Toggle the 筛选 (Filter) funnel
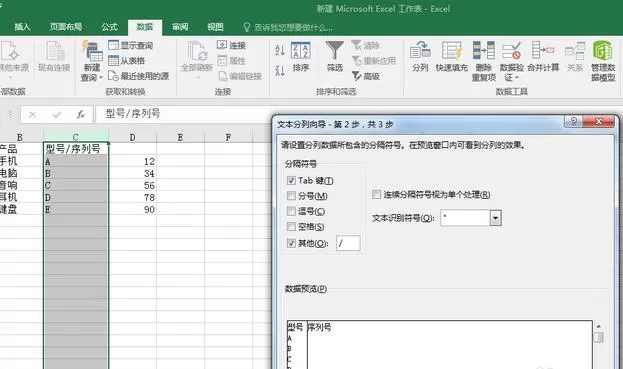Screen dimensions: 623x369 335,56
